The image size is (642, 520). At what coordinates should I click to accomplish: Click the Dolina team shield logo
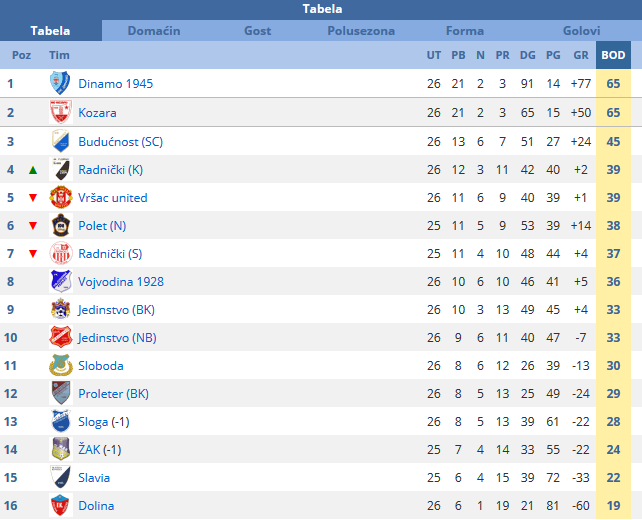61,505
